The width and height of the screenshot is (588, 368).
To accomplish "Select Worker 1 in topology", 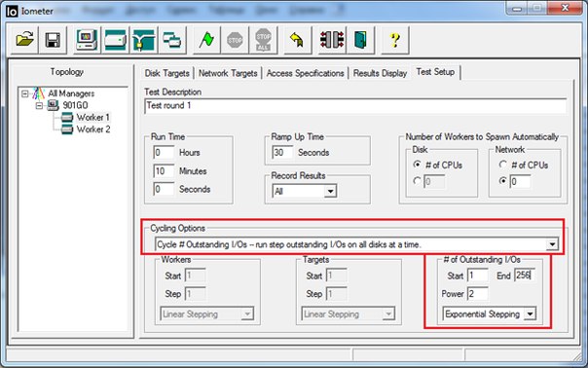I will (x=93, y=118).
